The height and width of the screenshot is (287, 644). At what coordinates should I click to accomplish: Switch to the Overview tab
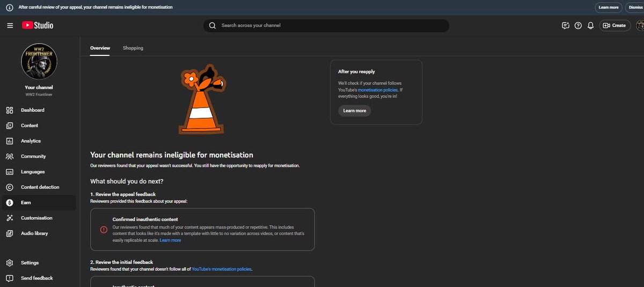pyautogui.click(x=100, y=48)
